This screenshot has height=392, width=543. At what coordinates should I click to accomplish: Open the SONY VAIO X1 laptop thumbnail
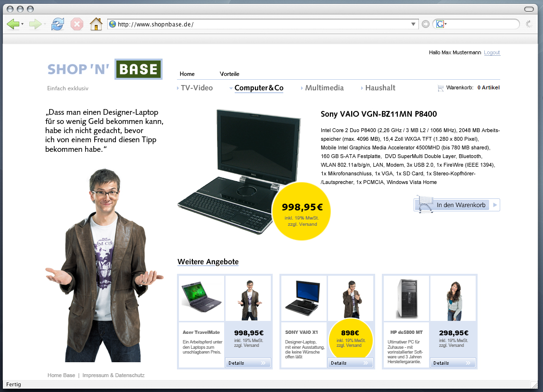pyautogui.click(x=304, y=298)
